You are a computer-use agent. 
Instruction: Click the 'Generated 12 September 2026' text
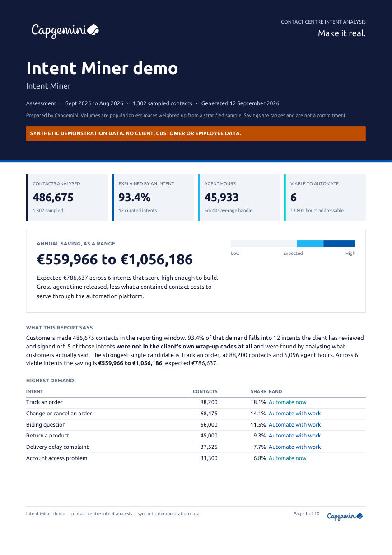240,103
